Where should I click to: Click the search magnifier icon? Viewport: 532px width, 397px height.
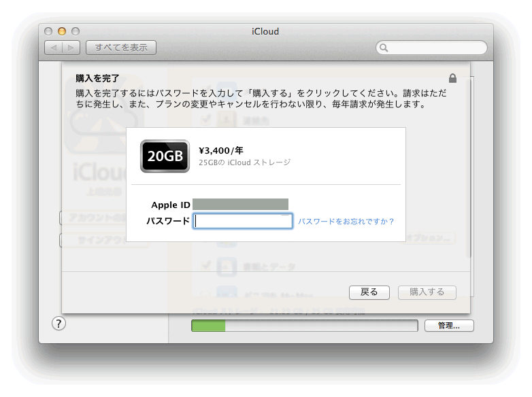[384, 48]
